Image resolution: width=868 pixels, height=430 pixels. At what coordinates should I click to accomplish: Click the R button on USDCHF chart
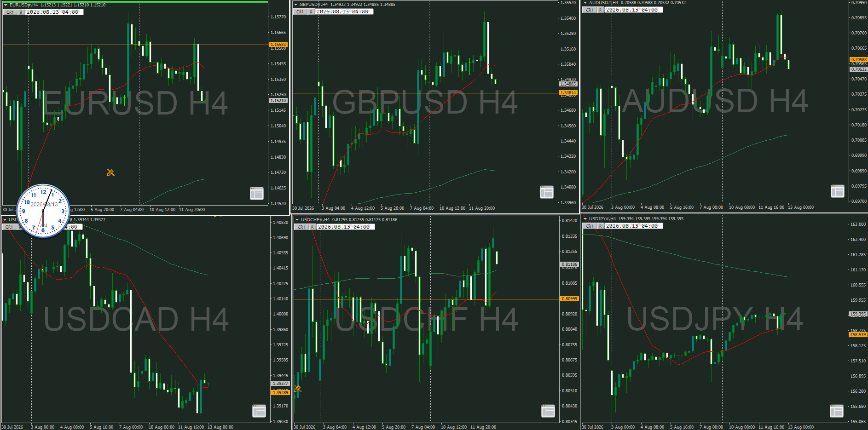pos(312,227)
